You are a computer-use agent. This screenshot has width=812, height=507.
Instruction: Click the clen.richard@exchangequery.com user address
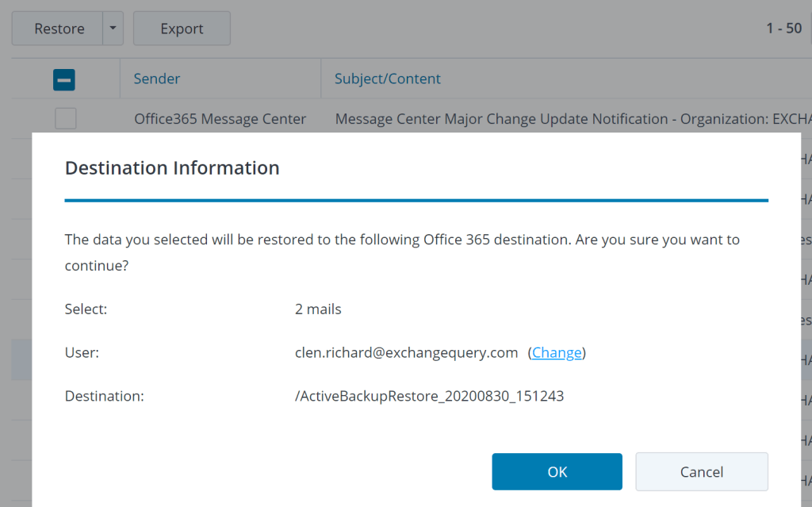[x=406, y=353]
